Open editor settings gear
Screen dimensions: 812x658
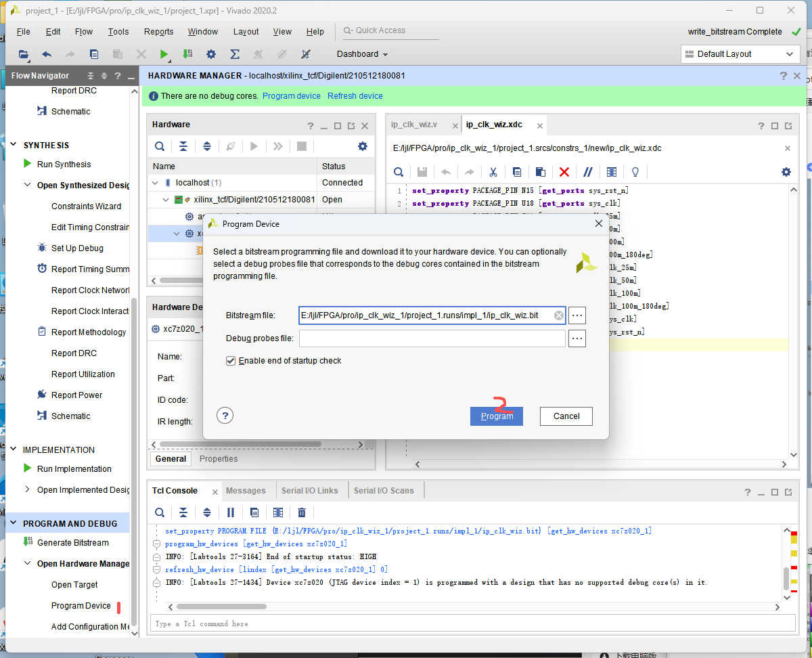[x=786, y=172]
